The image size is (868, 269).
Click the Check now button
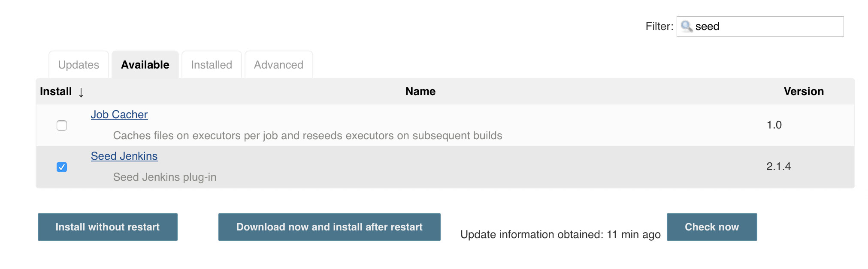[712, 227]
